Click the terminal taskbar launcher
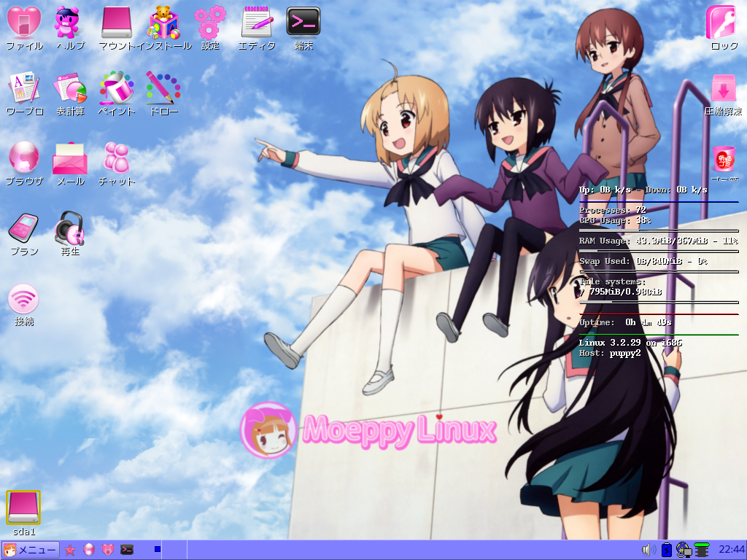This screenshot has width=747, height=560. 127,550
